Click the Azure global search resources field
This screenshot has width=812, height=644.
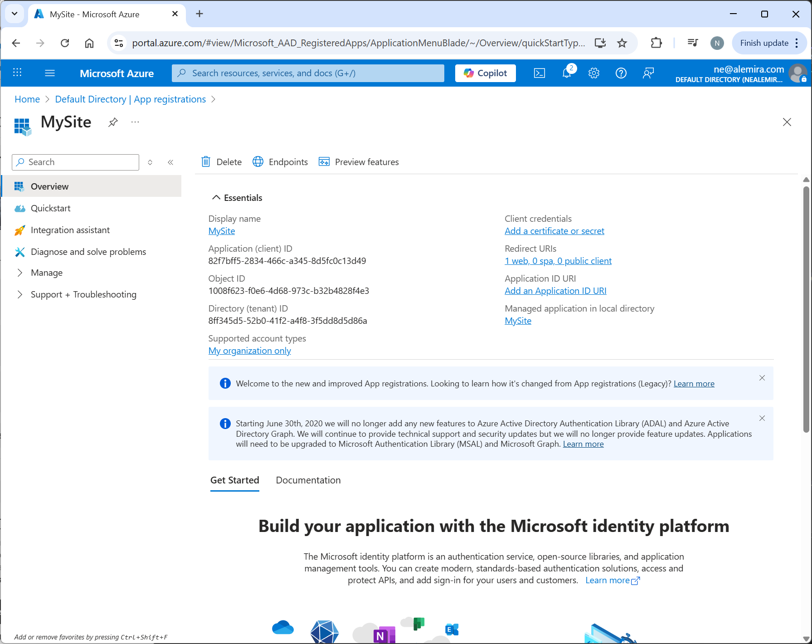308,73
